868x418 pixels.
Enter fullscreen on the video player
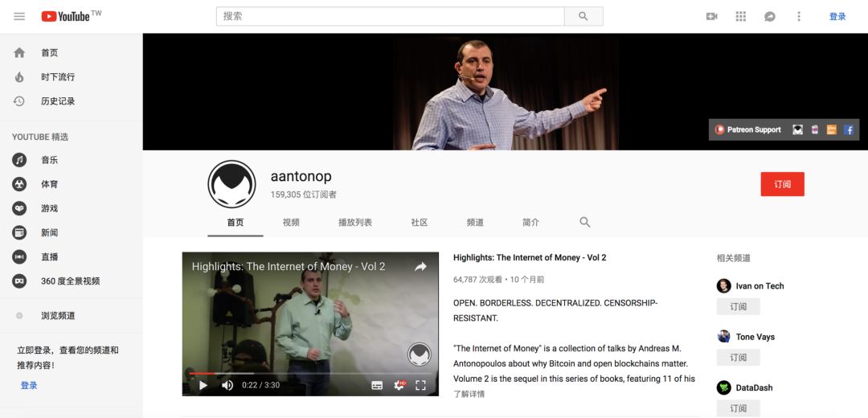click(420, 385)
